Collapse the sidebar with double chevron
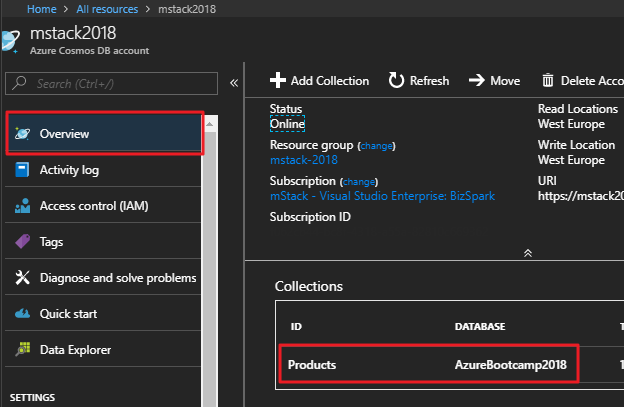 pos(233,83)
